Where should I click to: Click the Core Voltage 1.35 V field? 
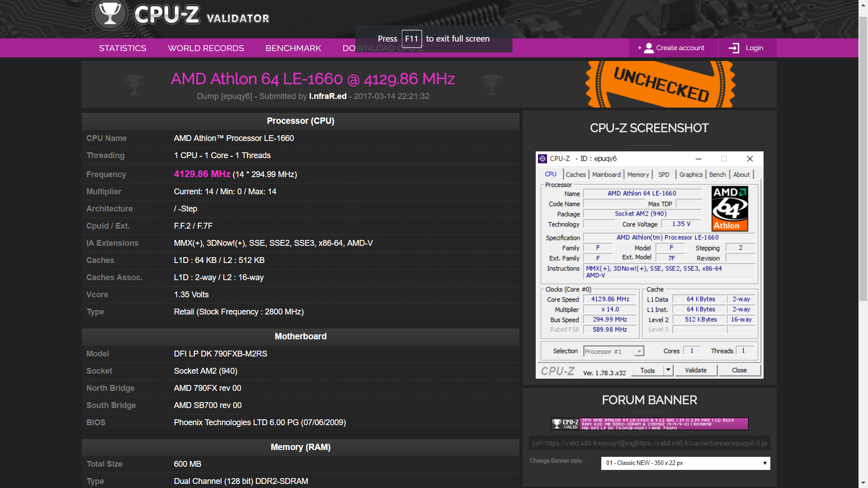(681, 224)
